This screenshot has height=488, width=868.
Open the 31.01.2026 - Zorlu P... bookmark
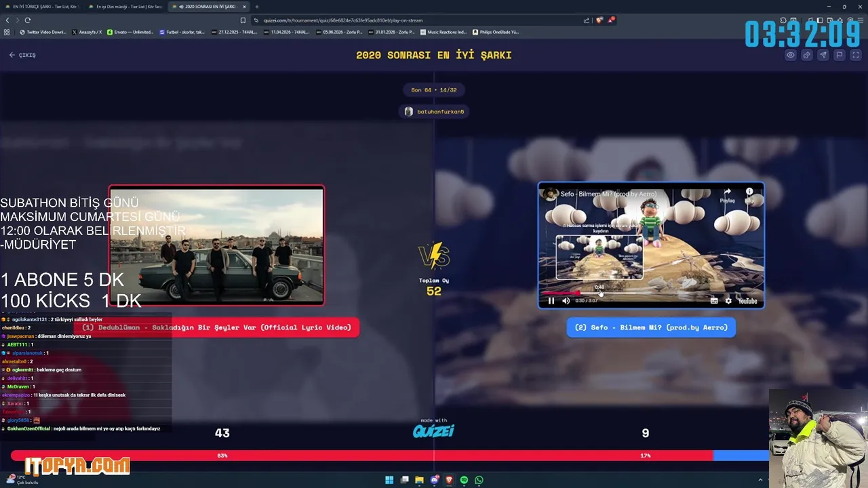coord(391,32)
